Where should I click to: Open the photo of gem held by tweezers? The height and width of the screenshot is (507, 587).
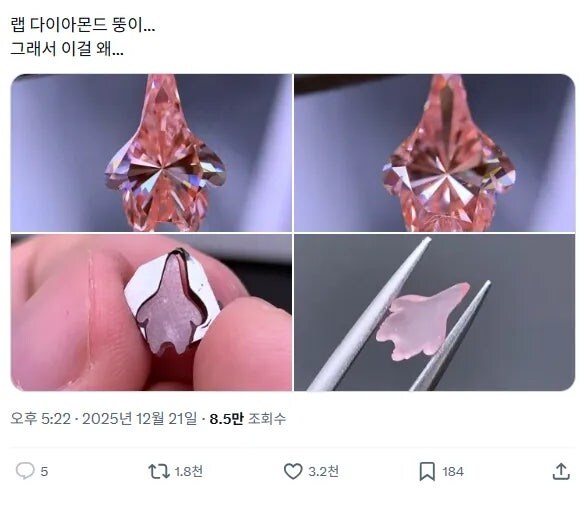point(434,312)
